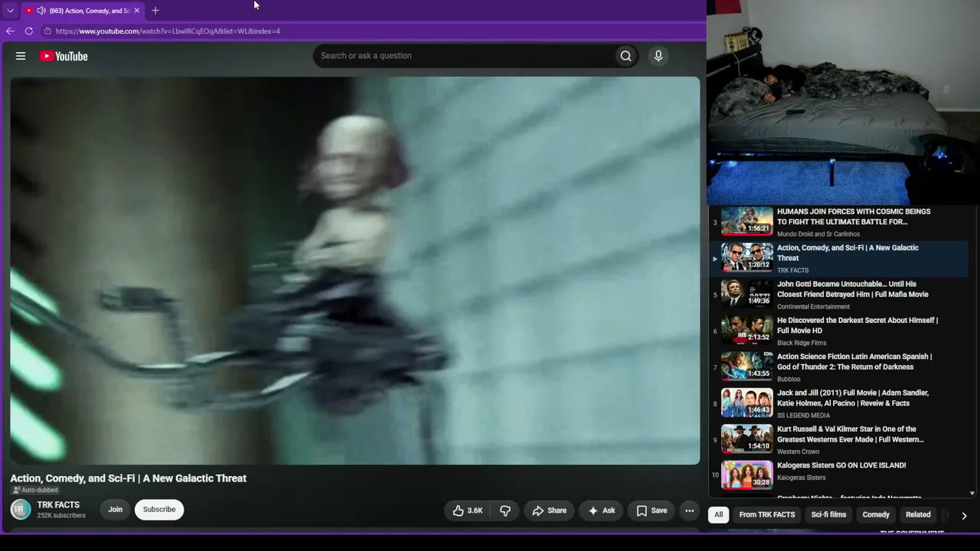
Task: Select the All filter chip
Action: [x=718, y=515]
